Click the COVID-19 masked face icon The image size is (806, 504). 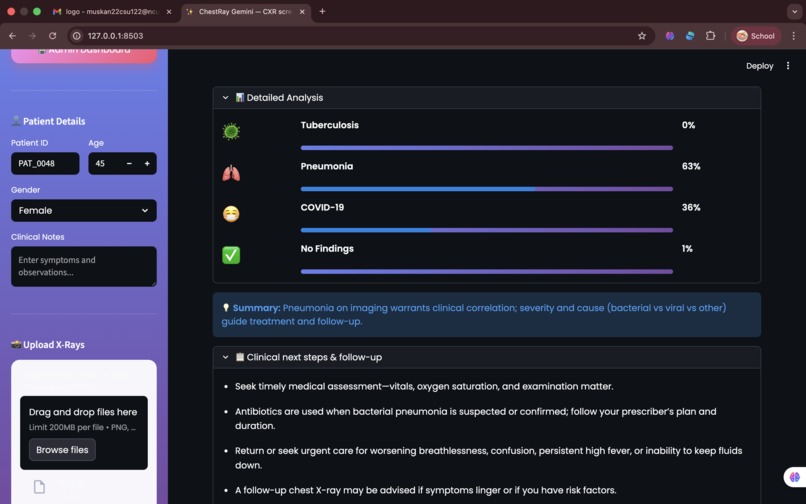tap(231, 214)
